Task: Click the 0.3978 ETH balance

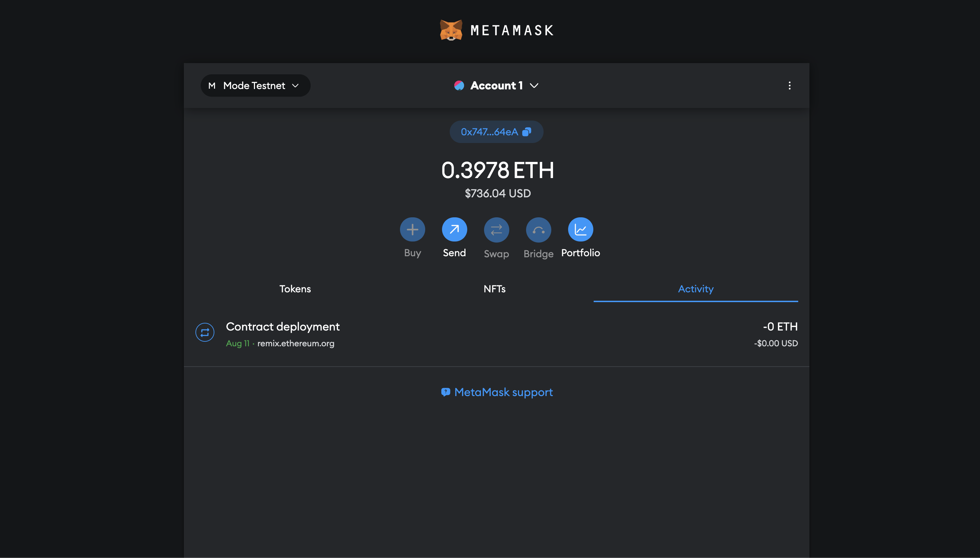Action: [497, 170]
